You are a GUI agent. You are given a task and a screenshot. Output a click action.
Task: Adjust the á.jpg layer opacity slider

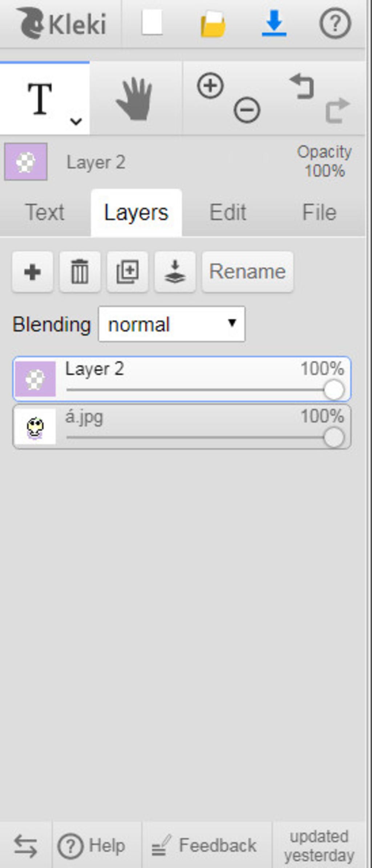(205, 438)
